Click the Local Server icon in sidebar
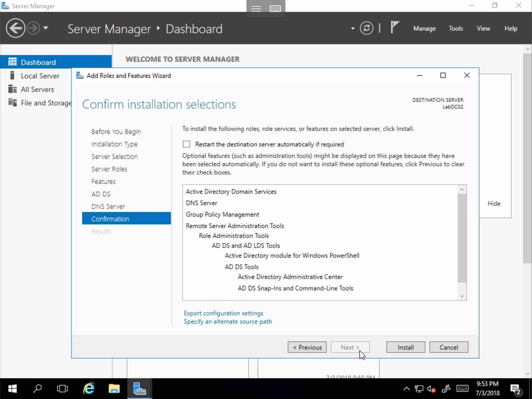 pyautogui.click(x=12, y=76)
